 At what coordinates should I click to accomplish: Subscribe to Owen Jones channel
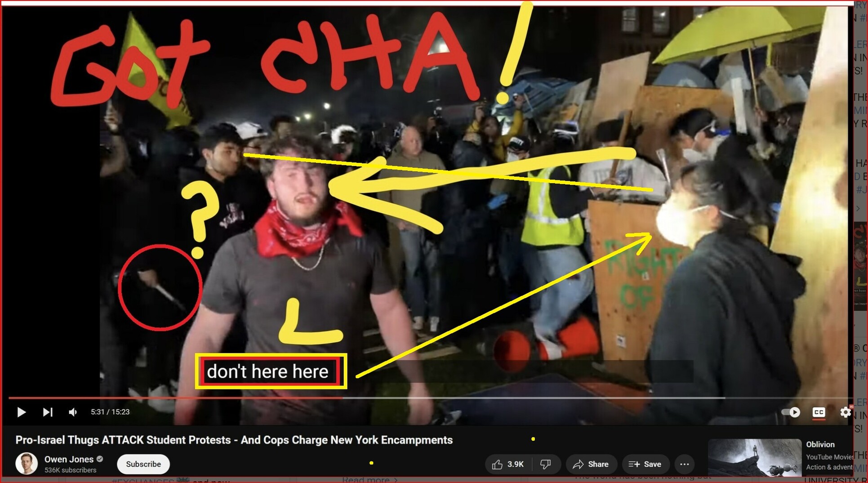point(143,464)
